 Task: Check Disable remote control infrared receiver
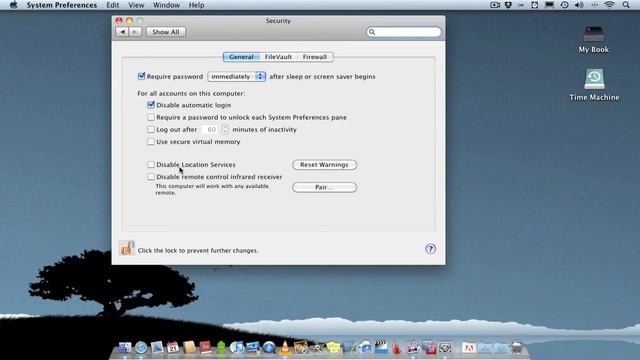tap(151, 177)
